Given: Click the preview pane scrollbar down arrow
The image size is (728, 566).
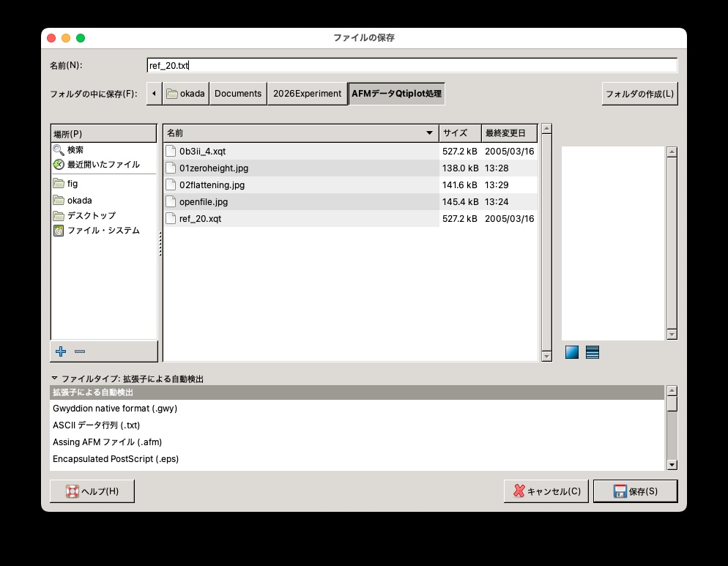Looking at the screenshot, I should coord(672,335).
